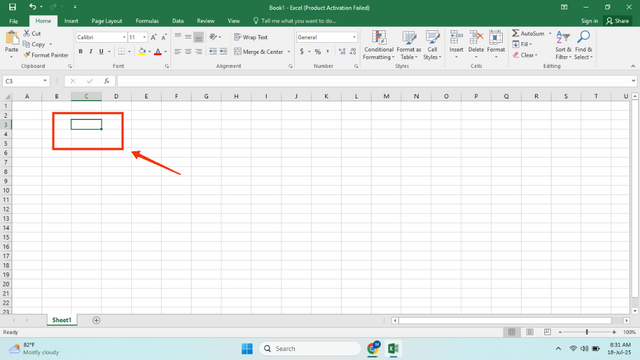Expand Merge & Center dropdown arrow
The height and width of the screenshot is (360, 640).
click(x=289, y=52)
